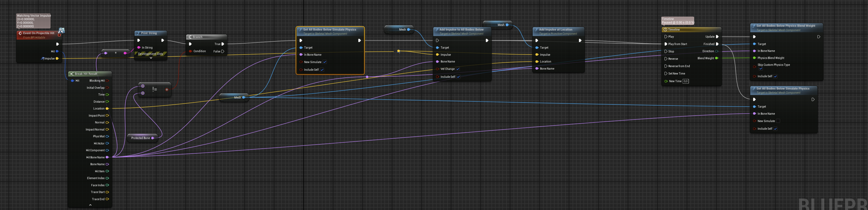The image size is (868, 210).
Task: Select the Initial Overlap pin
Action: coord(108,88)
